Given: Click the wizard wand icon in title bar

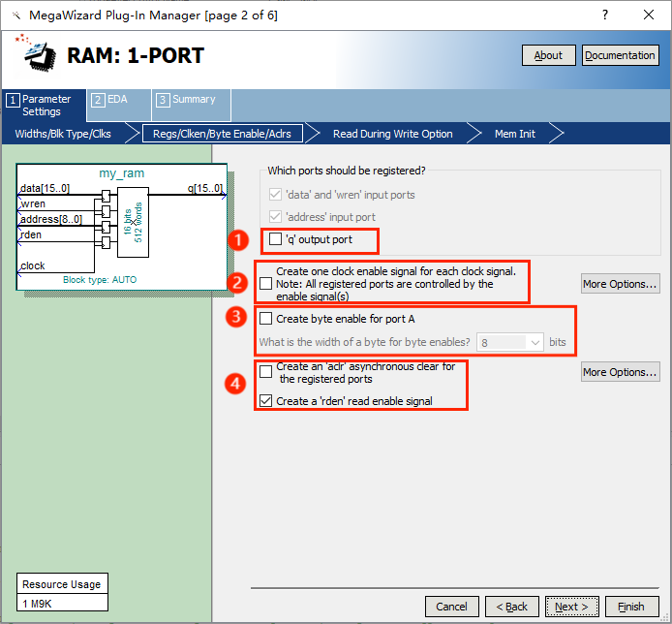Looking at the screenshot, I should 16,16.
